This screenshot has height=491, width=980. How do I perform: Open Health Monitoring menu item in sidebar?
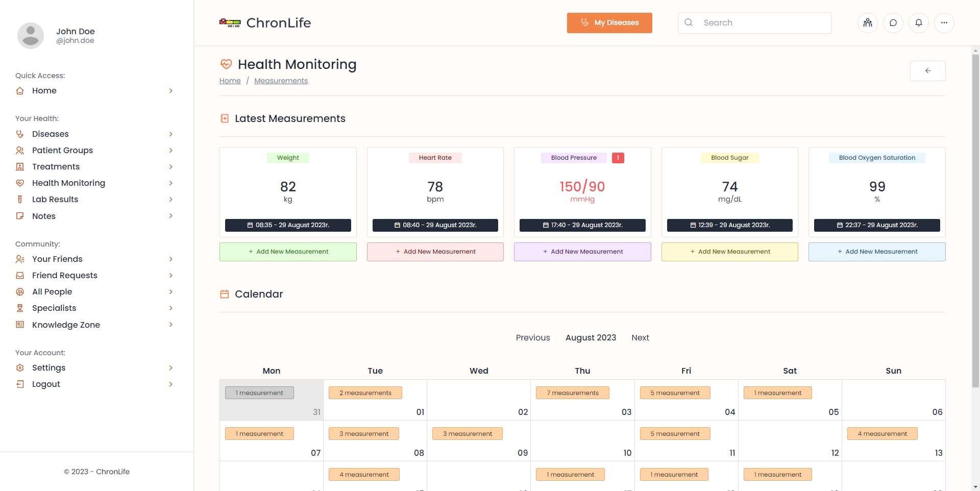95,183
